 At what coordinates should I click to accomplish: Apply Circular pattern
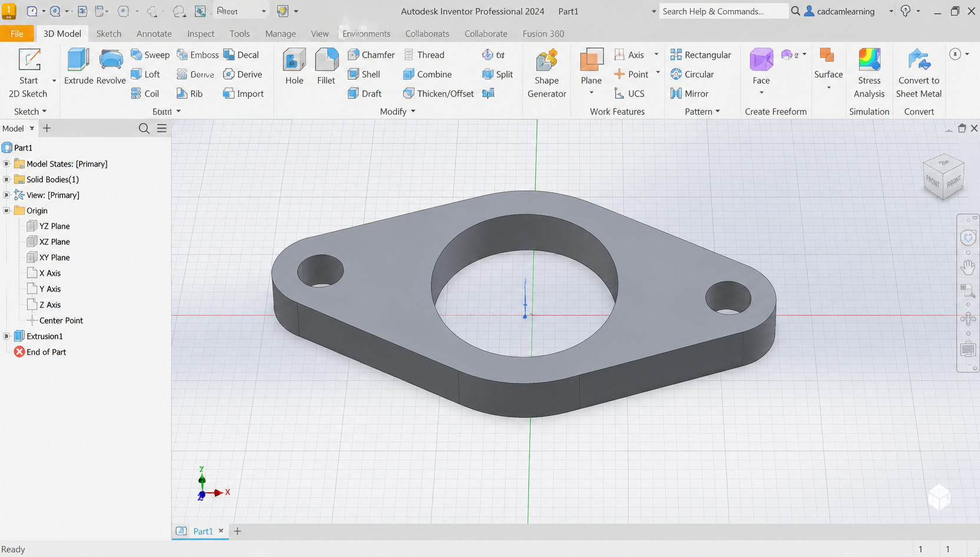692,74
